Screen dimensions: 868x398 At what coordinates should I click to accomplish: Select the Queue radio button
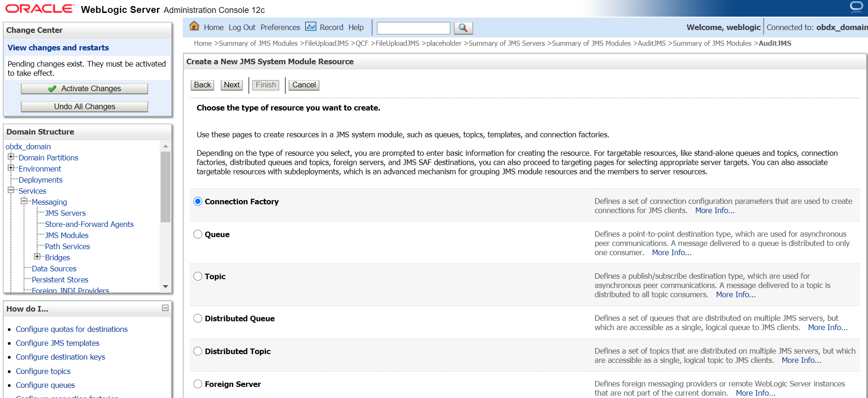click(x=198, y=234)
